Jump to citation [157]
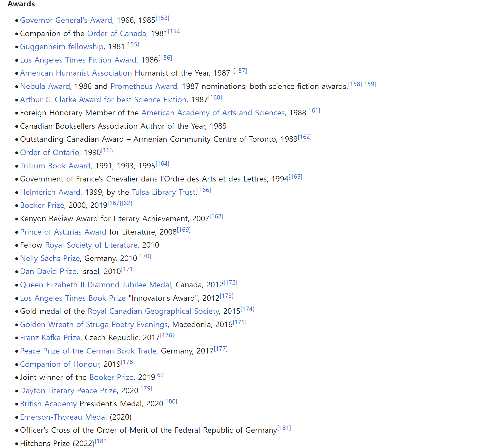This screenshot has width=495, height=448. 240,71
